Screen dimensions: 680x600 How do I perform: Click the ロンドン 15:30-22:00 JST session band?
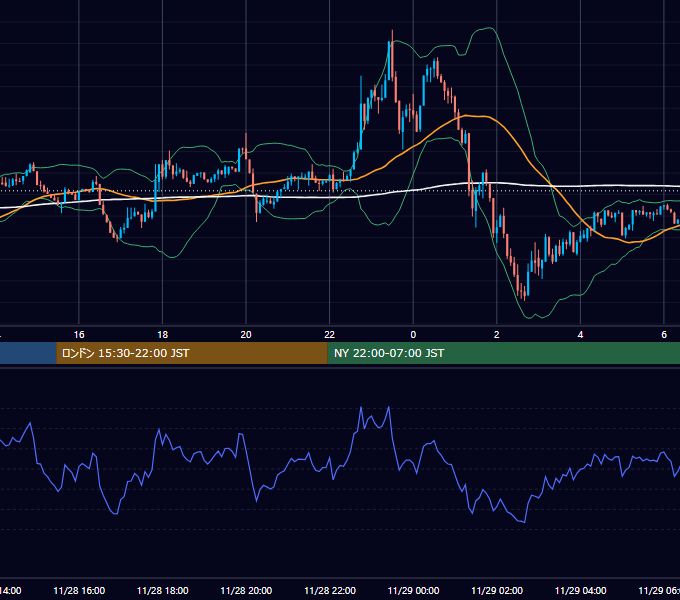pyautogui.click(x=192, y=353)
